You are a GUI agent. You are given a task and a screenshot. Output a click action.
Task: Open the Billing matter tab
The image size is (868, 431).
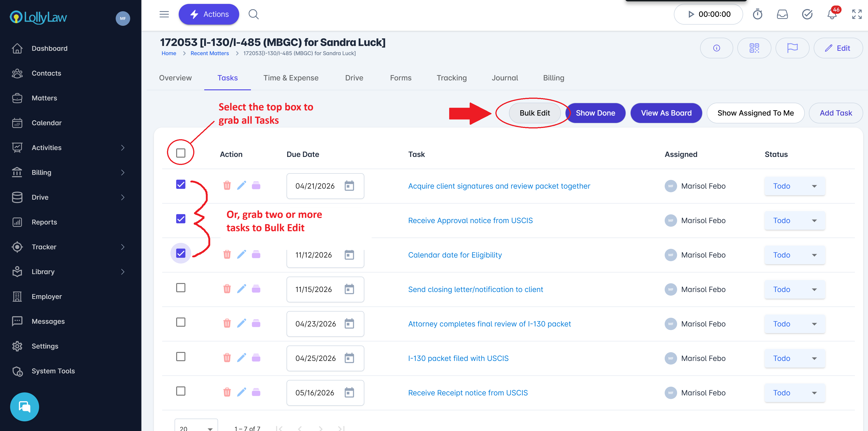tap(553, 78)
